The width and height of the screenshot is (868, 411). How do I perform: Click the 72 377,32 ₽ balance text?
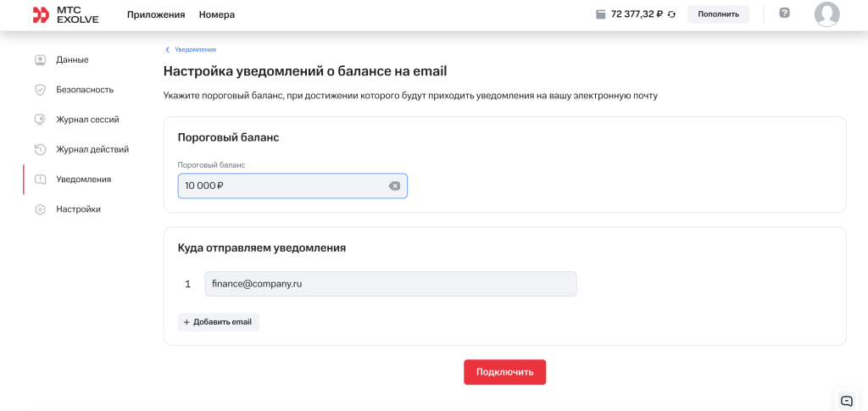click(x=637, y=15)
